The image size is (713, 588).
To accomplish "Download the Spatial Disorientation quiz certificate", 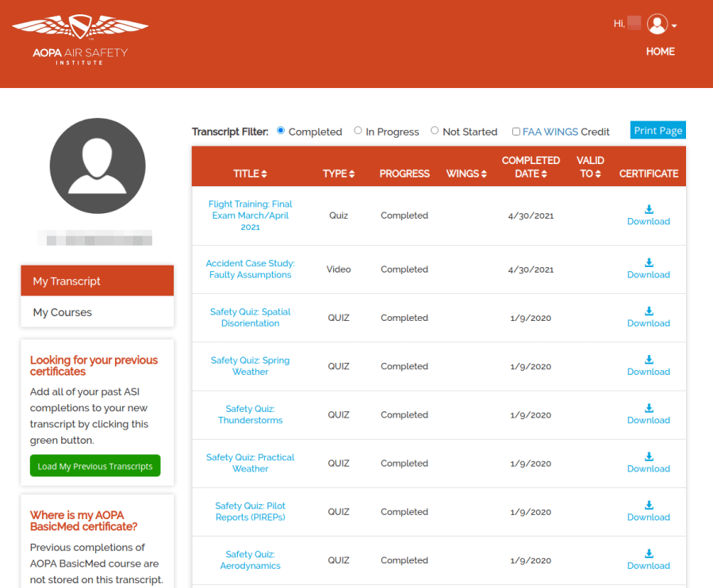I will point(648,317).
